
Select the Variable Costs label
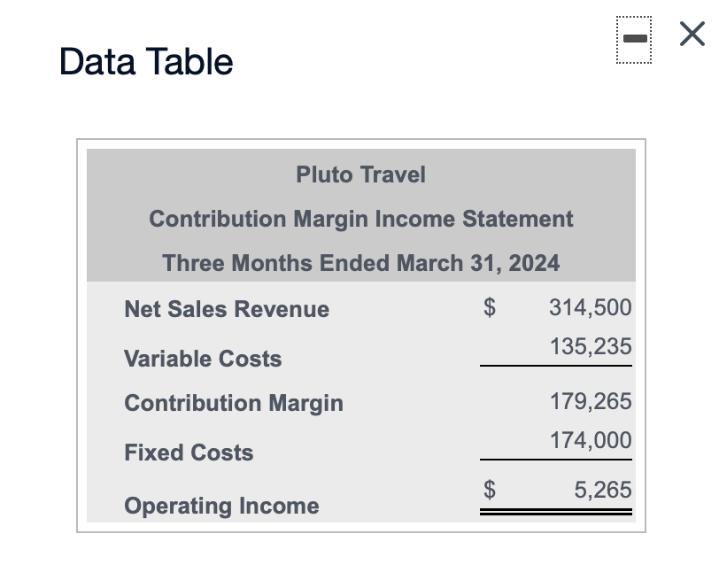pos(202,359)
